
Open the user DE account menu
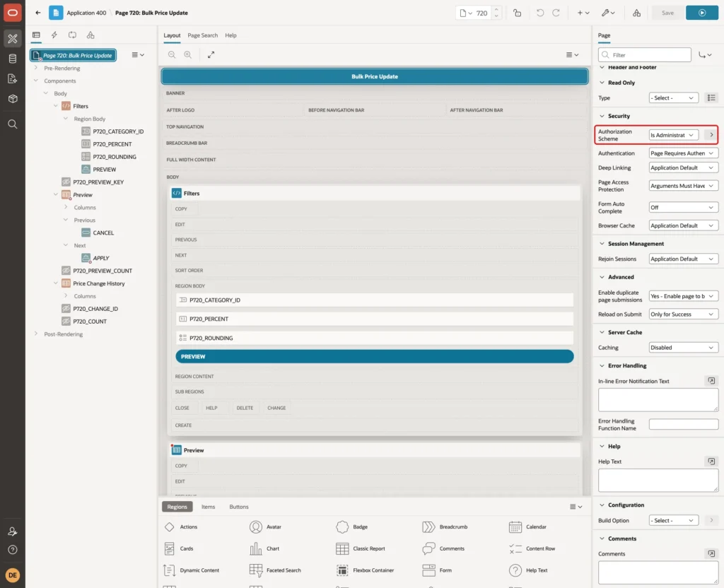coord(13,575)
